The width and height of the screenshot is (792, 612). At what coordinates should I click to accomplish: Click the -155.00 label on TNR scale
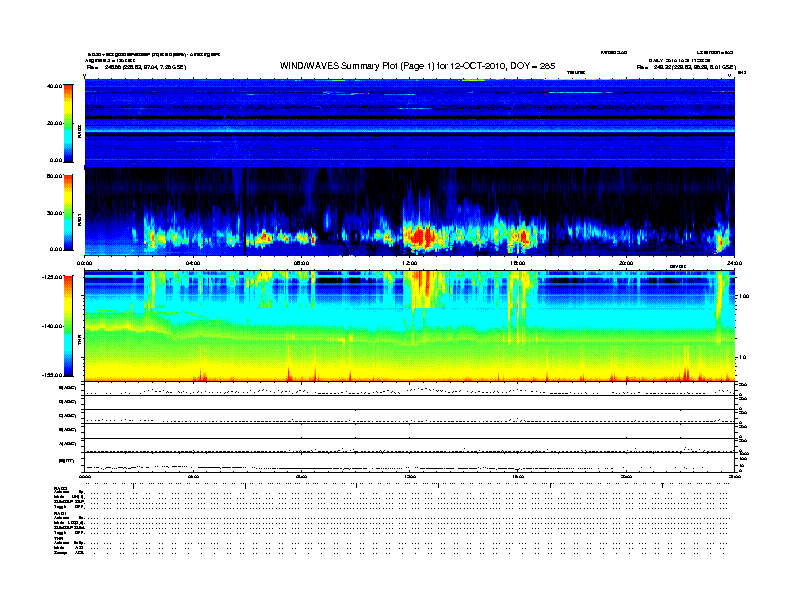click(53, 375)
